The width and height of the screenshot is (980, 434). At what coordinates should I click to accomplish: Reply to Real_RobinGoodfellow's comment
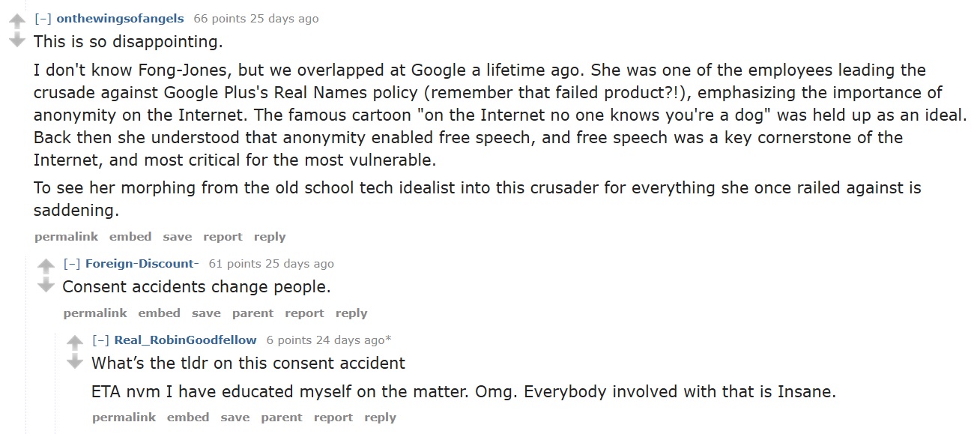click(380, 417)
